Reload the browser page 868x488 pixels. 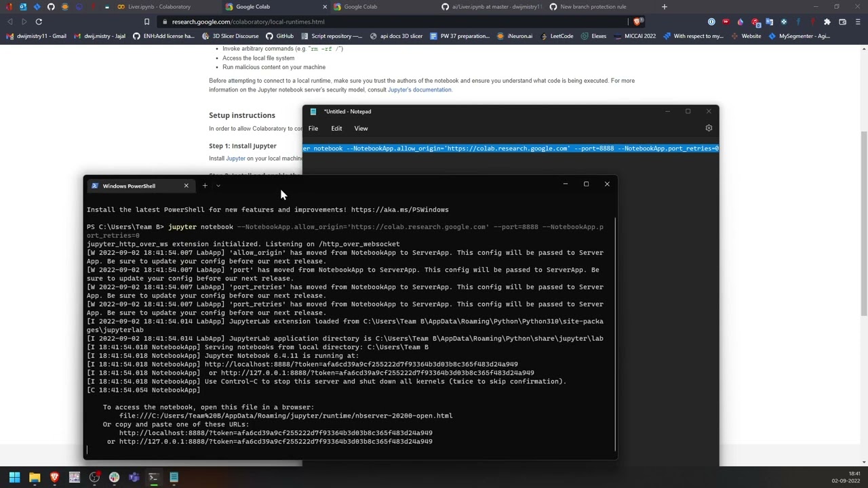coord(39,22)
